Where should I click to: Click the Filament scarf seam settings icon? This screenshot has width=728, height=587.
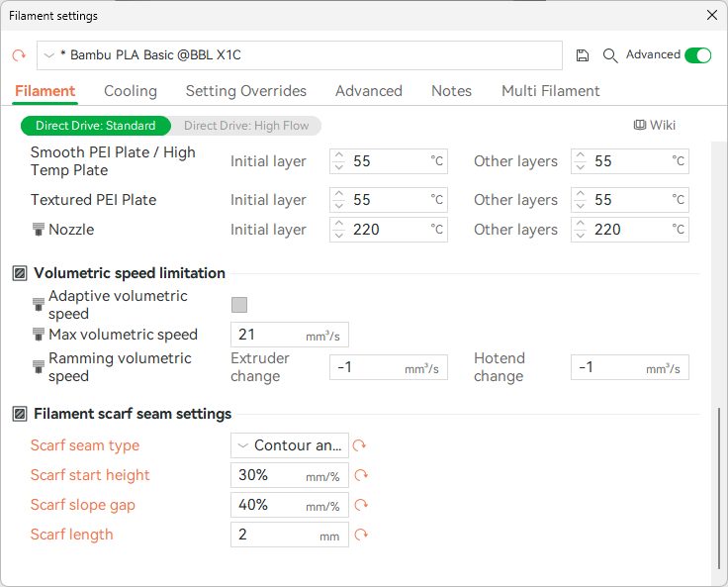click(x=19, y=414)
